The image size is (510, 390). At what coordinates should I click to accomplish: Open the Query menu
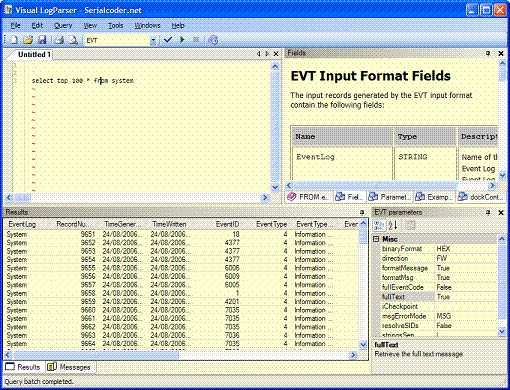point(63,26)
